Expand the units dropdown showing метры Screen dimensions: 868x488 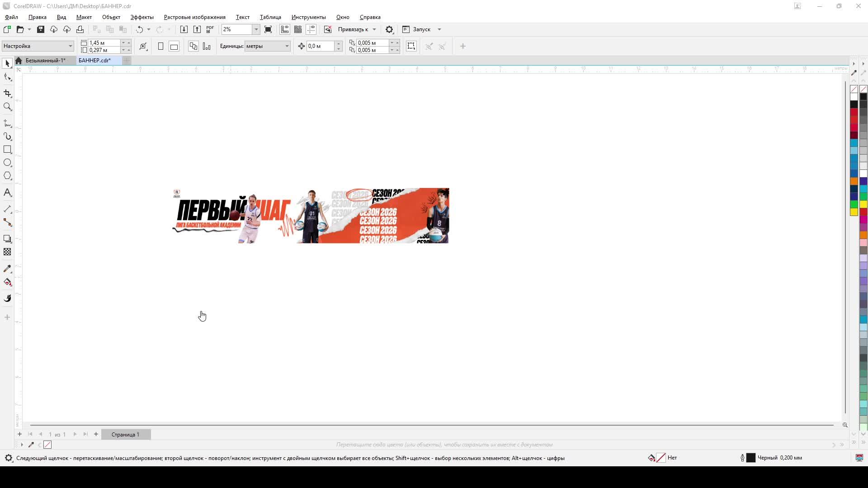pyautogui.click(x=287, y=46)
